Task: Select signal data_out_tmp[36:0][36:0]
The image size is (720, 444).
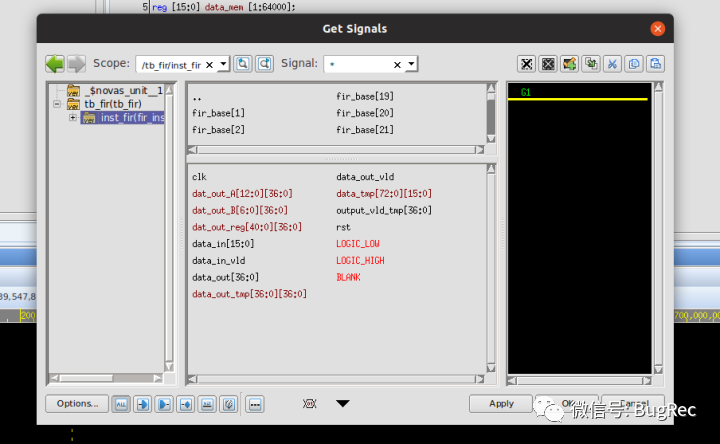Action: point(249,294)
